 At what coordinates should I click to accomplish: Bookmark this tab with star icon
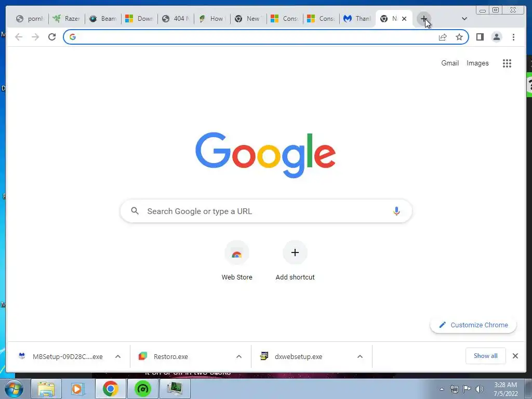point(459,37)
